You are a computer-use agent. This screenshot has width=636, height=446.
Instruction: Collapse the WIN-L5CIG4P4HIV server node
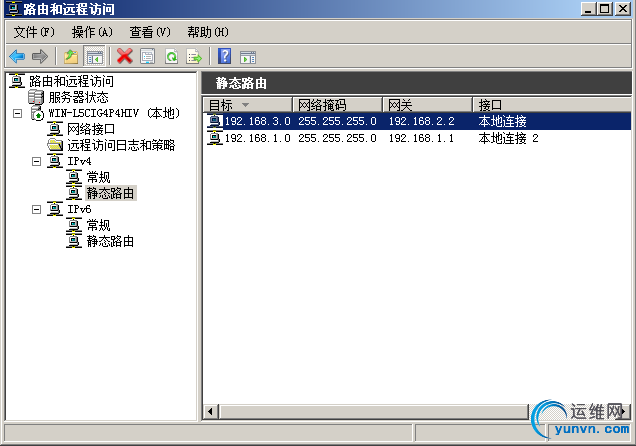[x=17, y=113]
